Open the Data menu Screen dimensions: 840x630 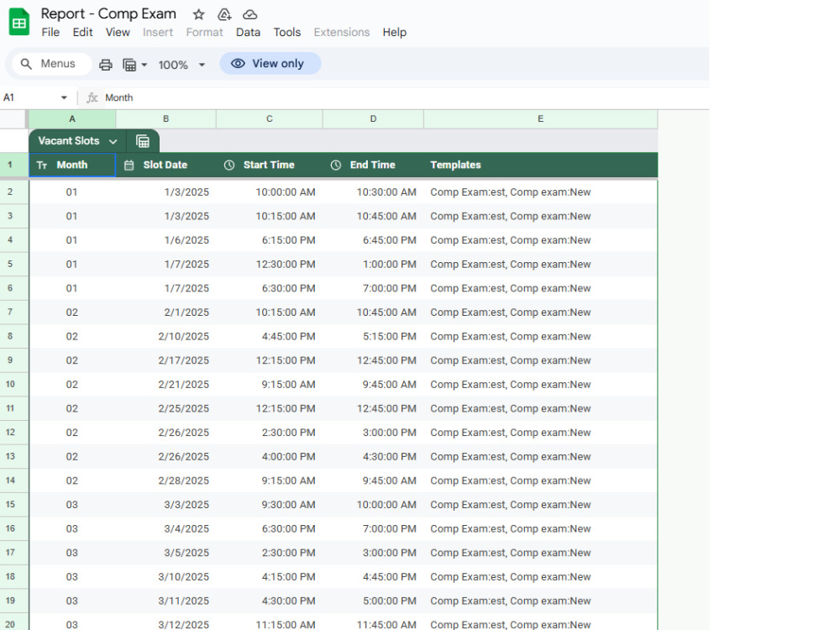pos(248,32)
